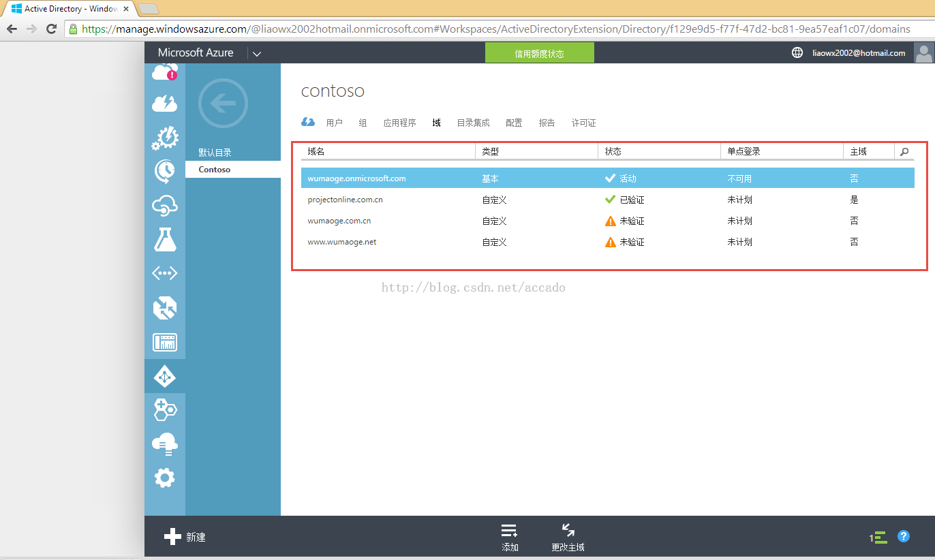Open the help question mark icon

904,536
